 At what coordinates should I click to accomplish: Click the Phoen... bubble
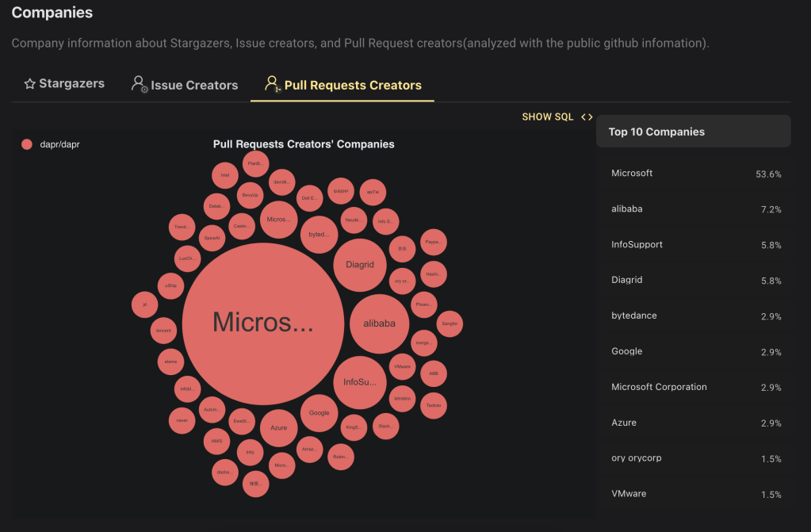pyautogui.click(x=424, y=304)
